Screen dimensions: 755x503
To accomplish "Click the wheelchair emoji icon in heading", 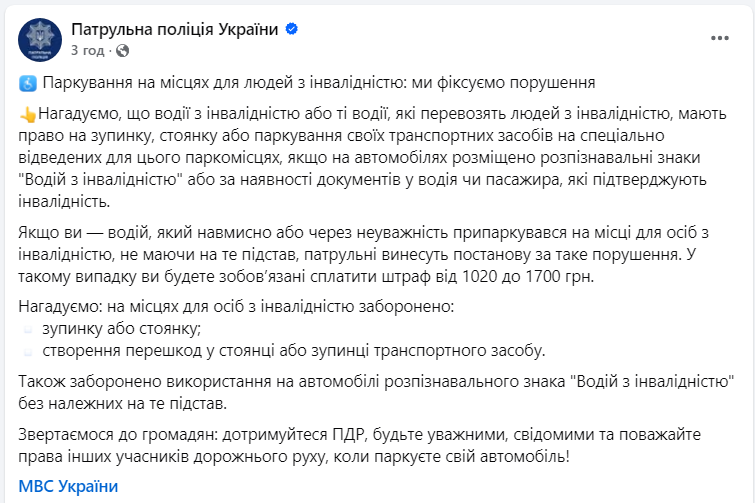I will pyautogui.click(x=28, y=82).
